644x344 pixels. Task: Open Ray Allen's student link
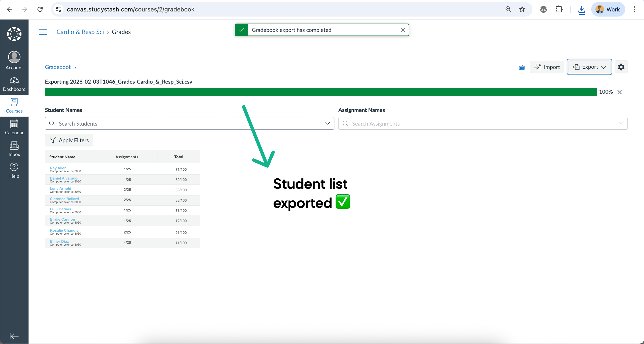[58, 168]
